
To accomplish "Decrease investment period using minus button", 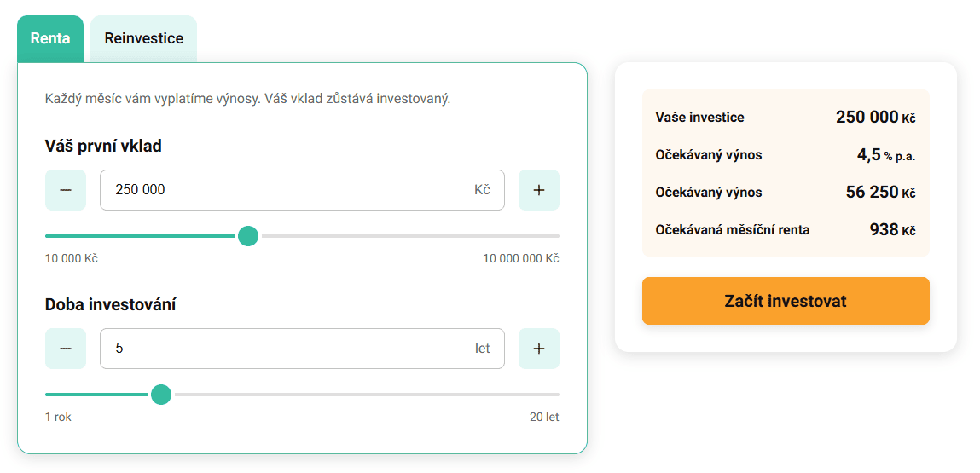I will [x=66, y=349].
